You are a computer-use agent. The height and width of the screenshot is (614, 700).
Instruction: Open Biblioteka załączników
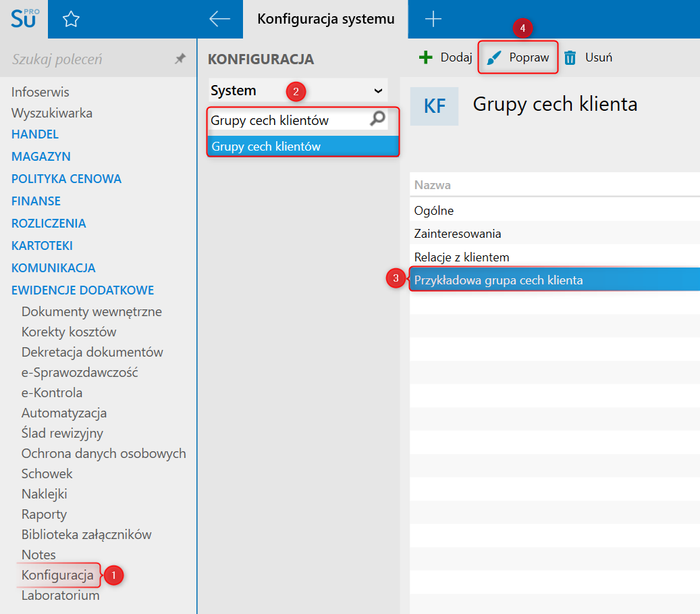[x=86, y=534]
